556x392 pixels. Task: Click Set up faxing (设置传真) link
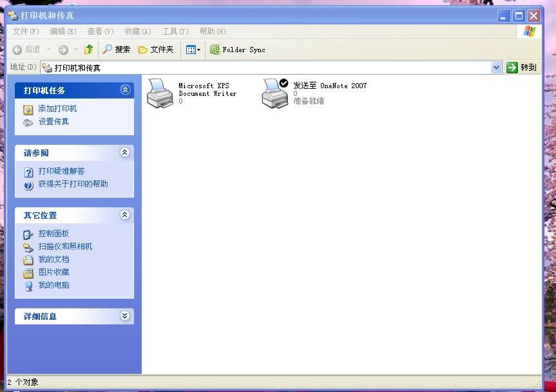click(x=53, y=122)
